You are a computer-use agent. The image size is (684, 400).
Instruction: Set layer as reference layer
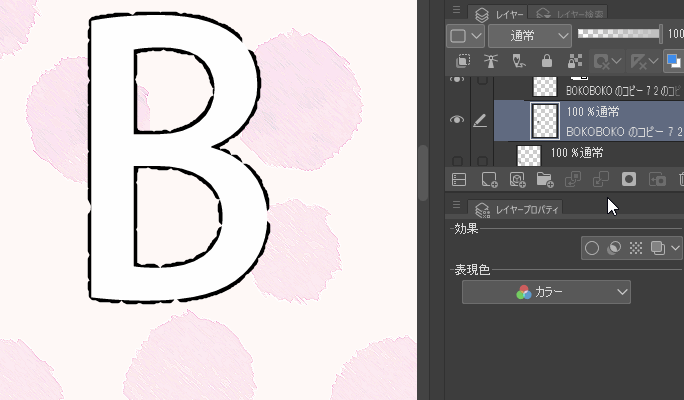point(491,62)
